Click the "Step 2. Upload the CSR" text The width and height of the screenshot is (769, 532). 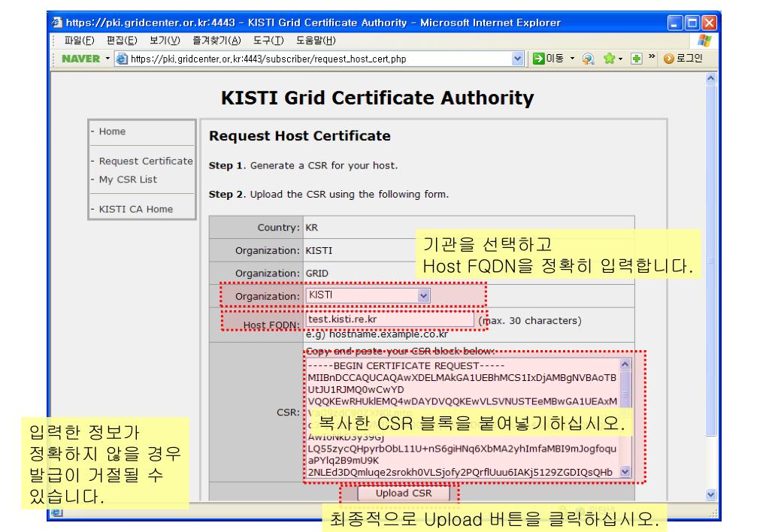[x=328, y=195]
